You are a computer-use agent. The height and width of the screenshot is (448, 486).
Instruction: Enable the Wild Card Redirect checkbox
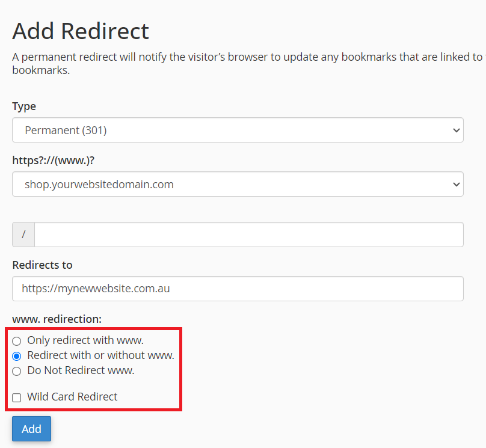point(17,397)
